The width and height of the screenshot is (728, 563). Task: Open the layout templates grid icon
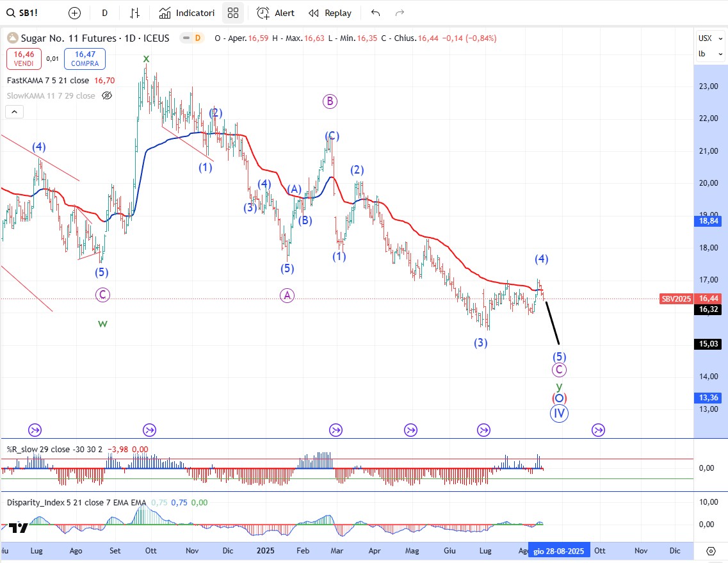pyautogui.click(x=233, y=13)
